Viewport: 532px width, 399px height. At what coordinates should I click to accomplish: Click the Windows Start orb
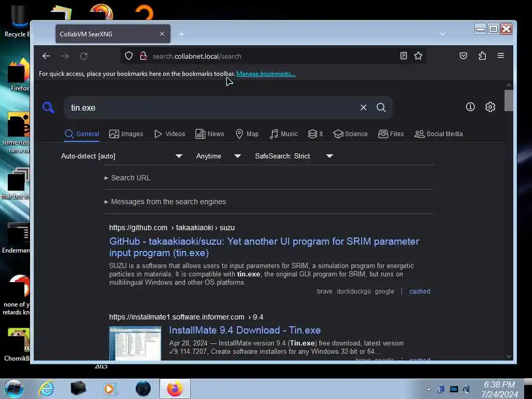click(14, 388)
